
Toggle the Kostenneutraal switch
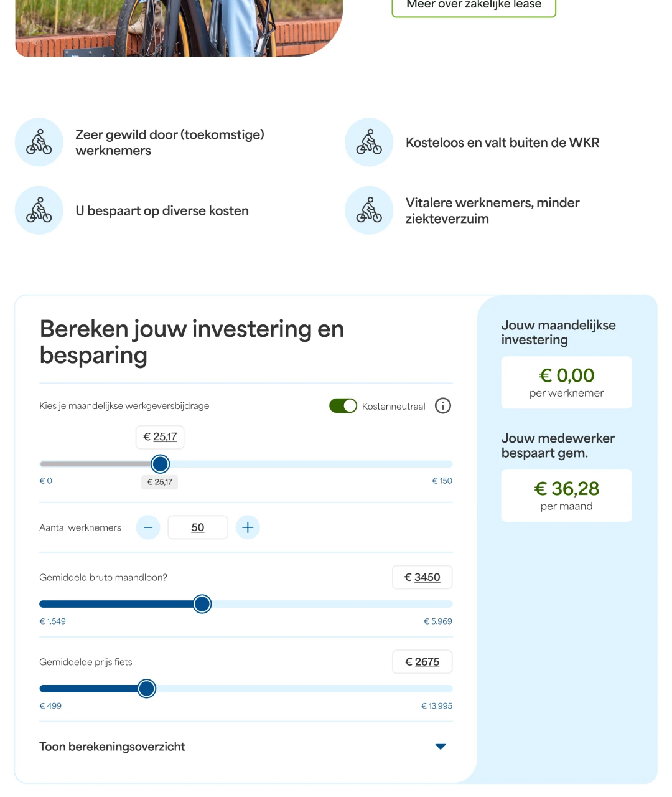343,406
